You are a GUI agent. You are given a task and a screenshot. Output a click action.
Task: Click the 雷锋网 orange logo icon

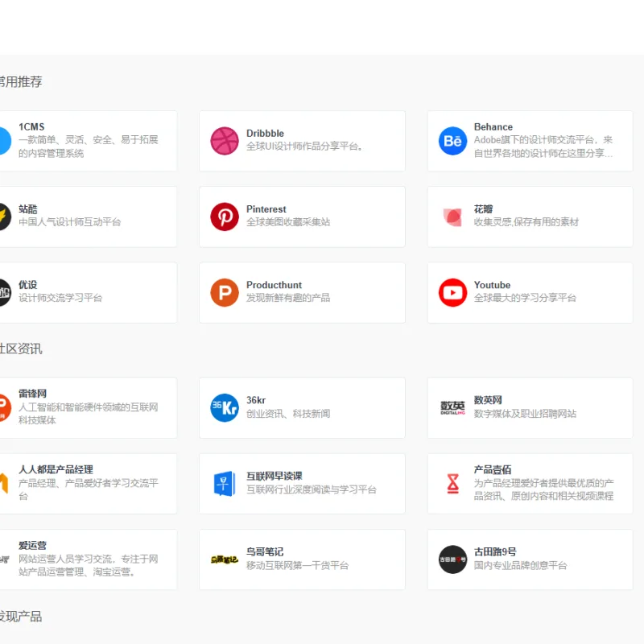pos(5,408)
